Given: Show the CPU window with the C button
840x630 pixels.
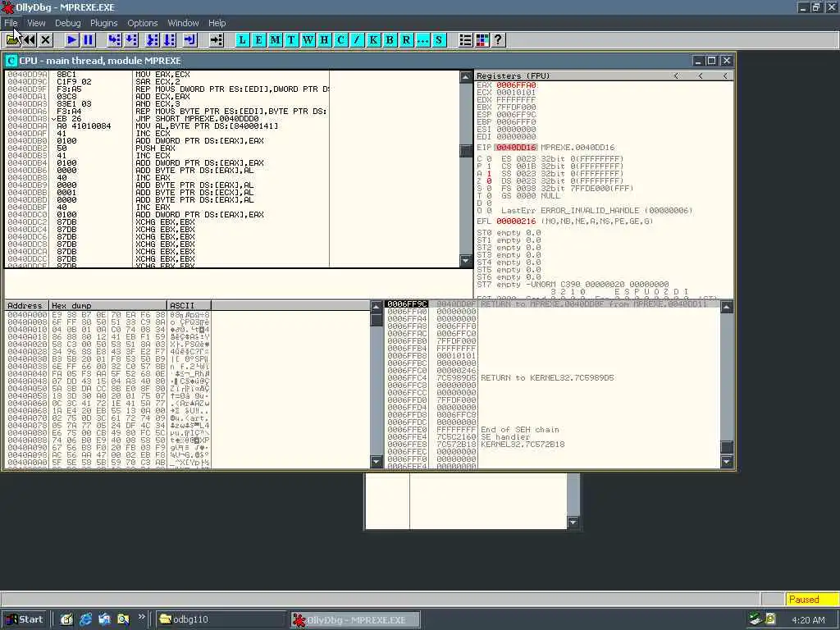Looking at the screenshot, I should coord(340,39).
